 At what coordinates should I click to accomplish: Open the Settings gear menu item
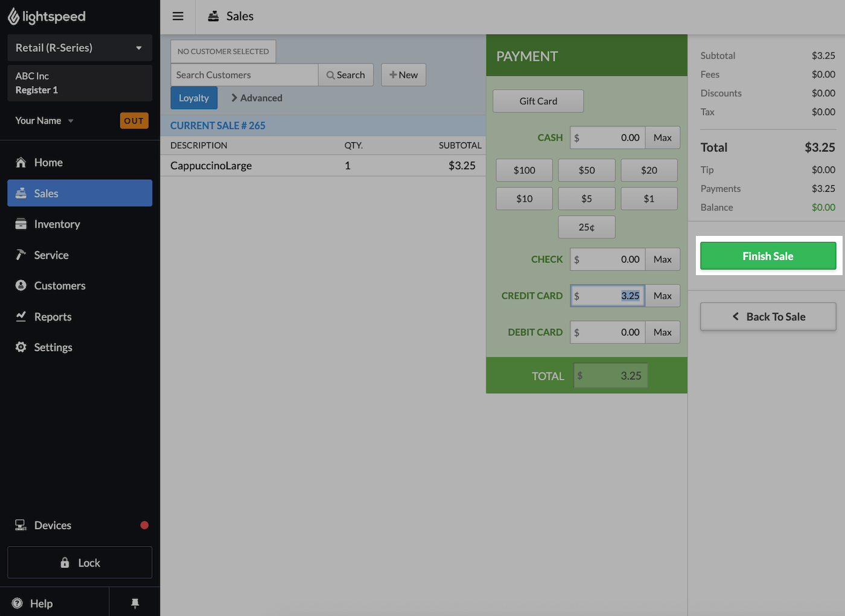53,347
